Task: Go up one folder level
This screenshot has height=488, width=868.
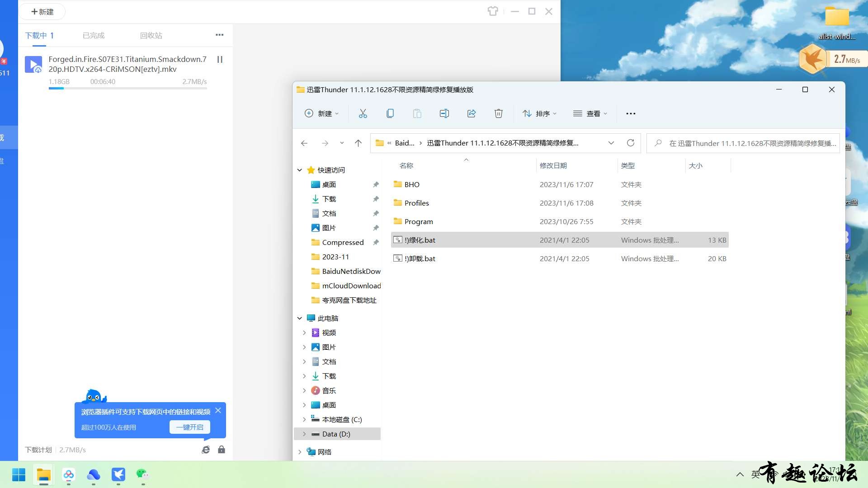Action: [359, 143]
